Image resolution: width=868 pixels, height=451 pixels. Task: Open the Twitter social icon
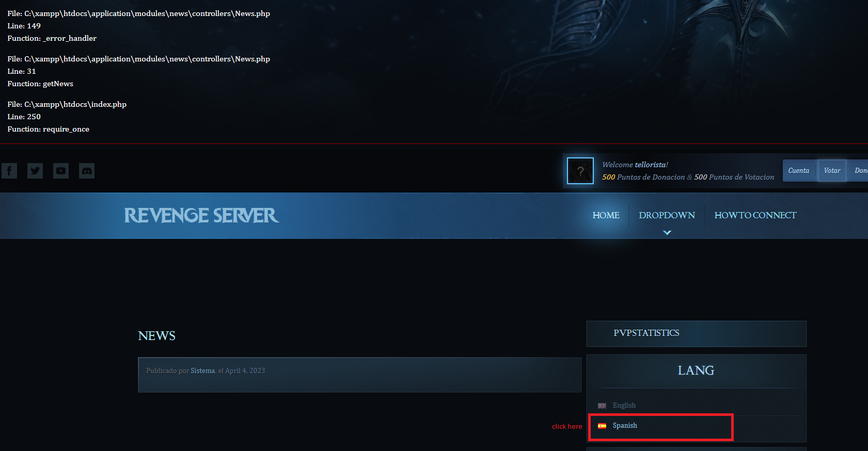pyautogui.click(x=35, y=171)
